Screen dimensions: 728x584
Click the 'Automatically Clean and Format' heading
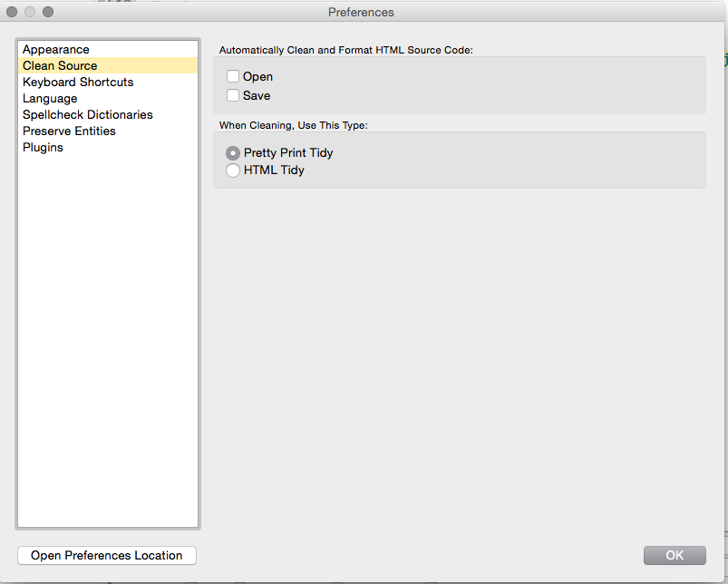[346, 49]
